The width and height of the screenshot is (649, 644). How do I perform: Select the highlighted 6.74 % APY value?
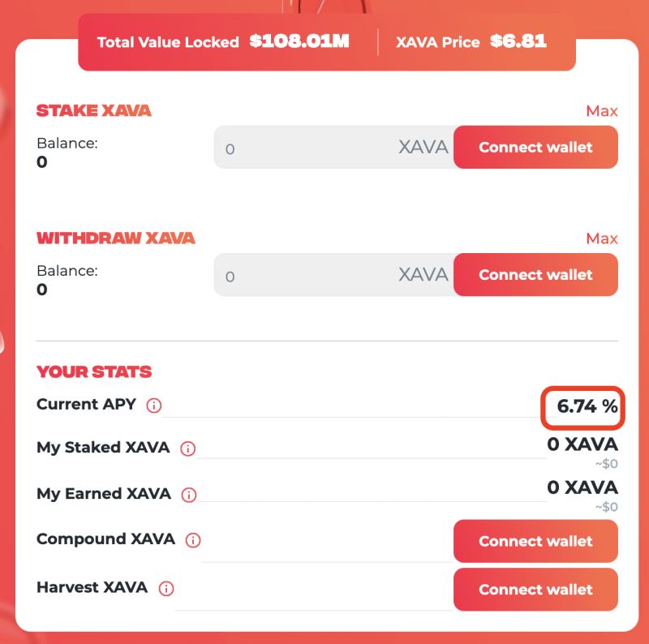tap(587, 406)
